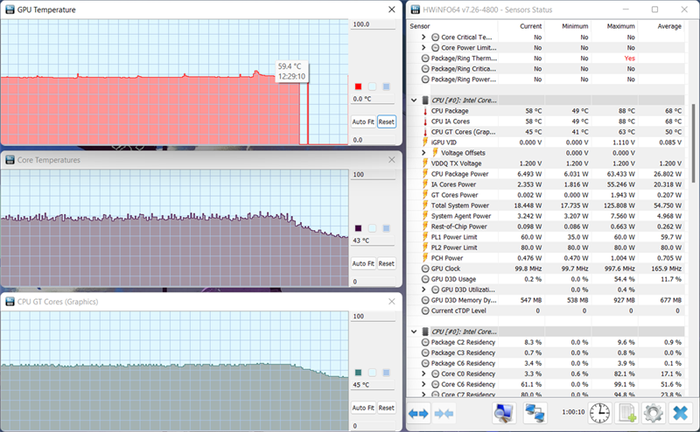Click circle icon beside GPU Clock

pos(425,269)
